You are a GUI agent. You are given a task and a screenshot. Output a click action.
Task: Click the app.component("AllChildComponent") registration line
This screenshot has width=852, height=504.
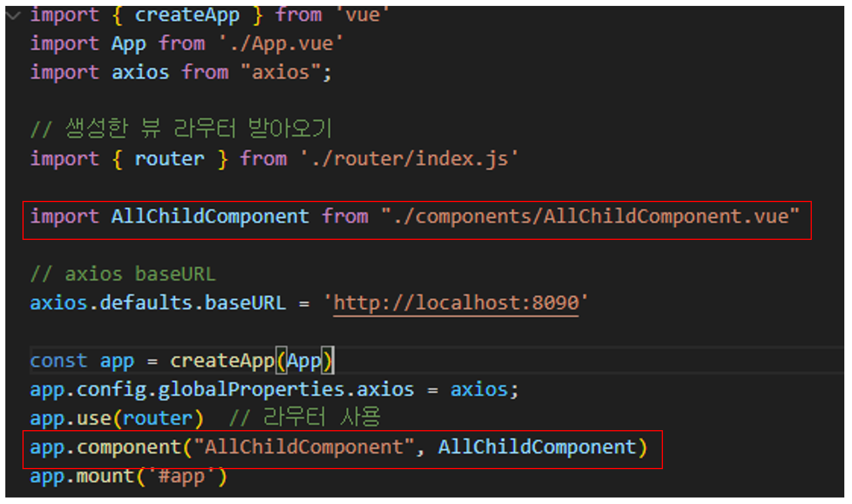click(x=339, y=447)
